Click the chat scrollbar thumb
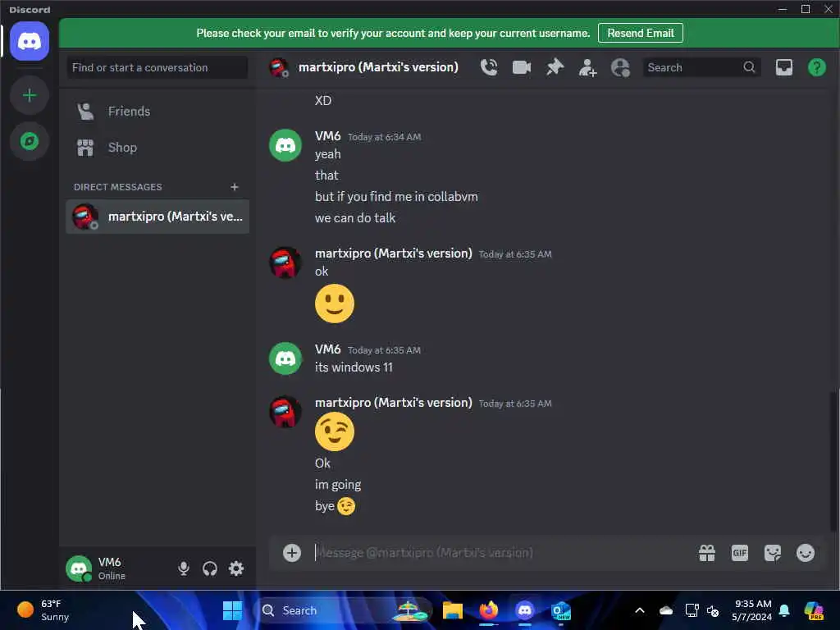This screenshot has width=840, height=630. [833, 461]
